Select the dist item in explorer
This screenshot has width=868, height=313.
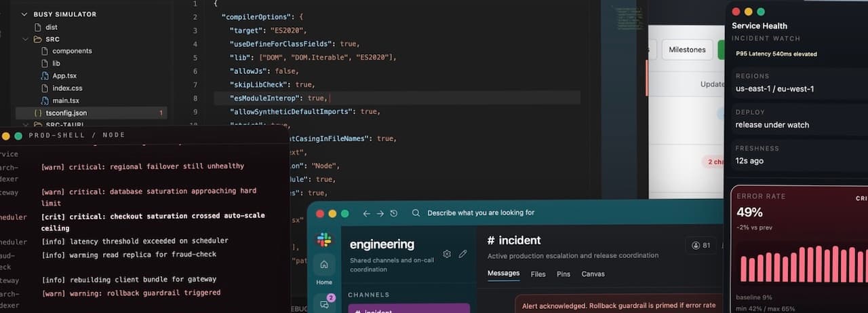(x=52, y=27)
